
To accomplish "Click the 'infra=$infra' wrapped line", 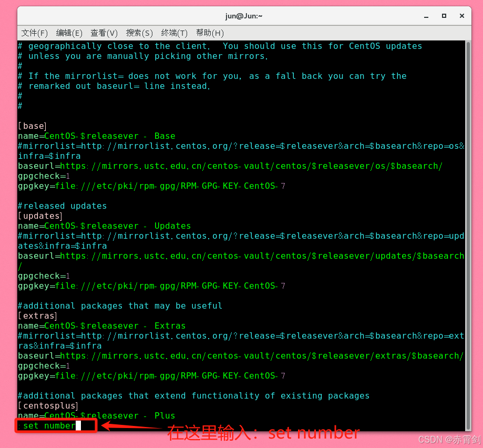I will (x=49, y=156).
